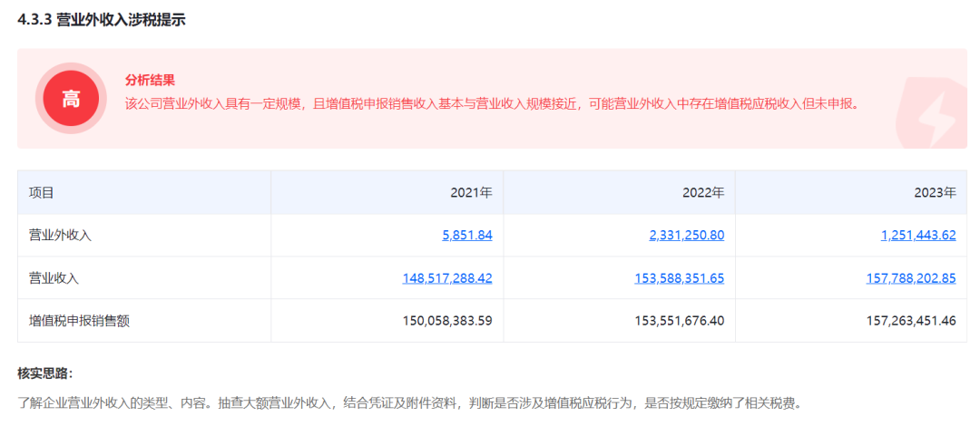Open the 2021 营业收入 value 148,517,288.42
Viewport: 980px width, 426px height.
[x=447, y=278]
